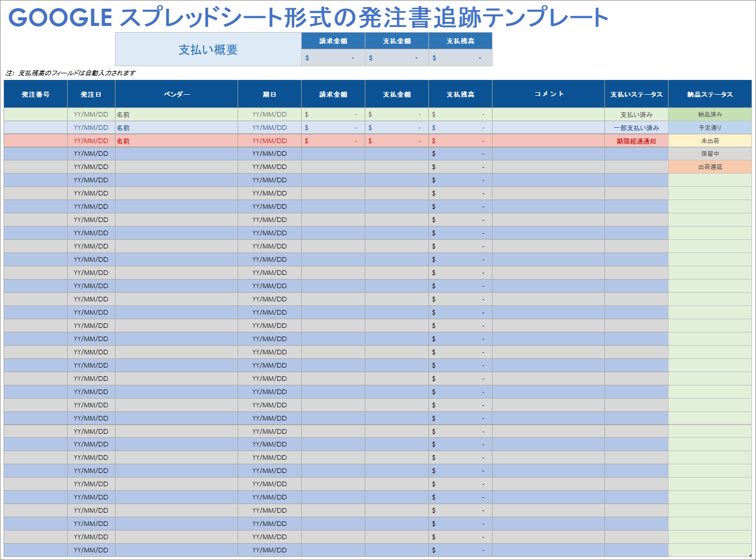Screen dimensions: 756x560
Task: Click the red 期限超過通知 status cell
Action: coord(636,141)
